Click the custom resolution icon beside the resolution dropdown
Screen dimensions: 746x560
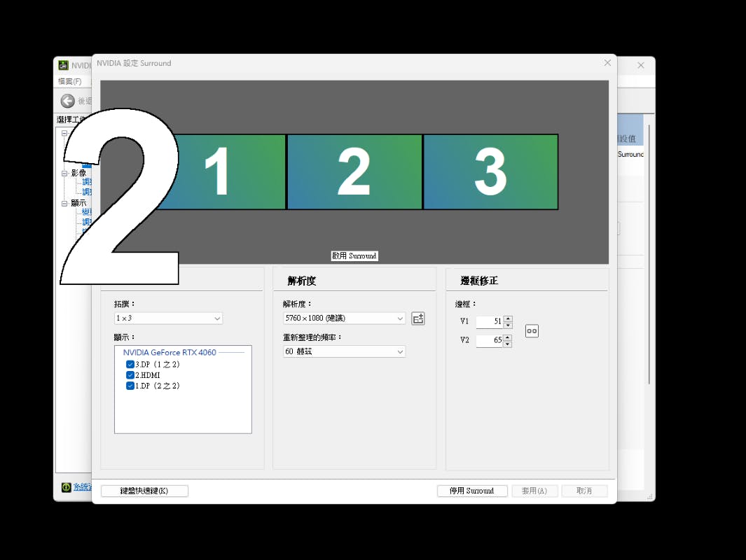(417, 318)
